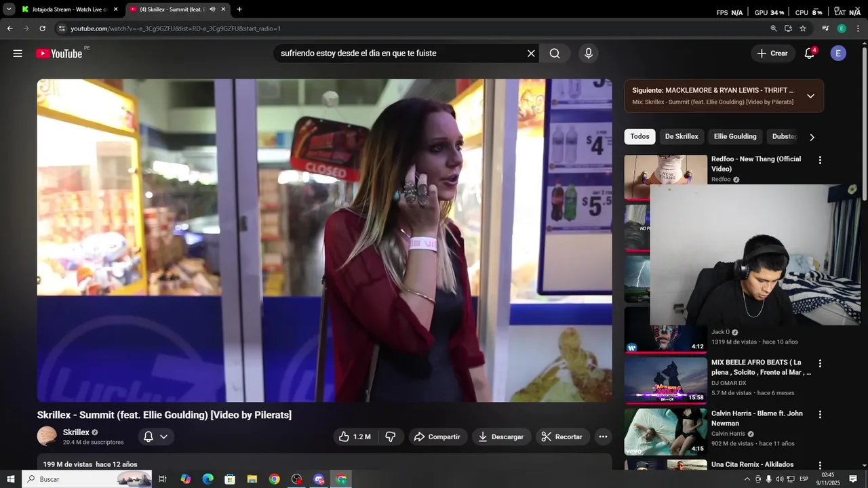Open the Windows Start menu

10,479
